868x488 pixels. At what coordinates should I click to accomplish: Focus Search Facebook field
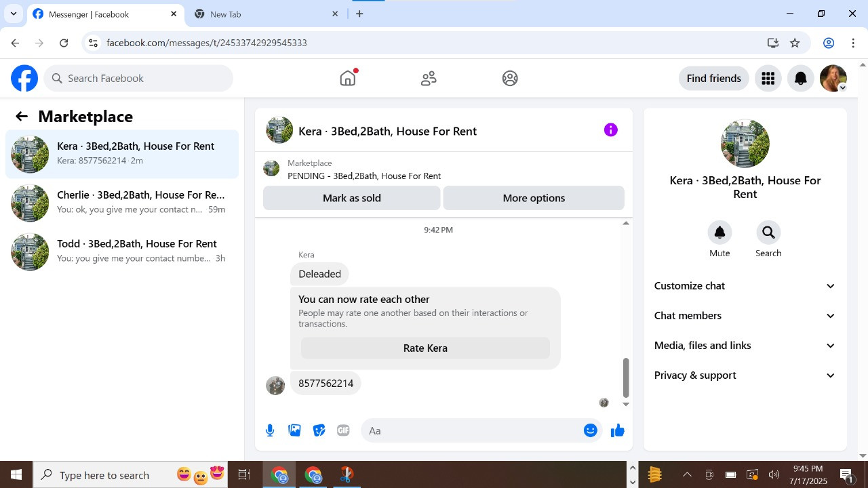(139, 79)
